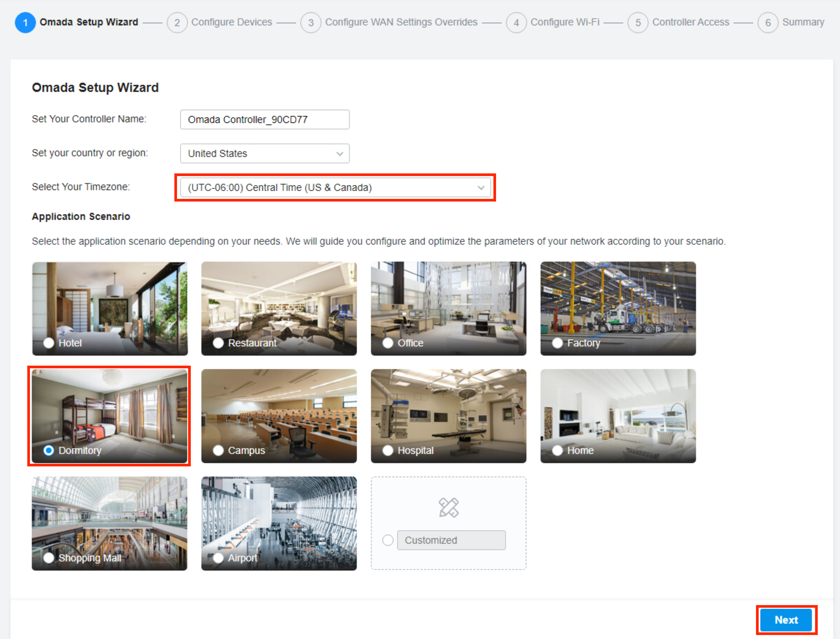
Task: Select the Hotel scenario radio button
Action: (x=49, y=343)
